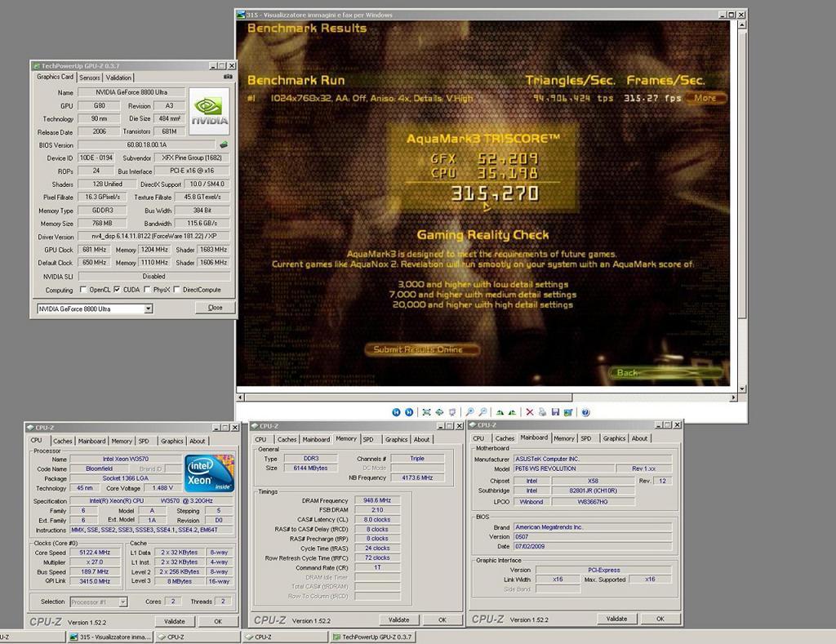
Task: Rotate the image counterclockwise
Action: 513,412
